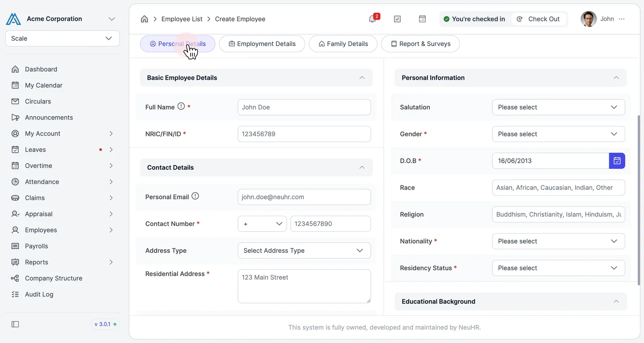Expand the Appraisal submenu
This screenshot has height=343, width=644.
111,214
